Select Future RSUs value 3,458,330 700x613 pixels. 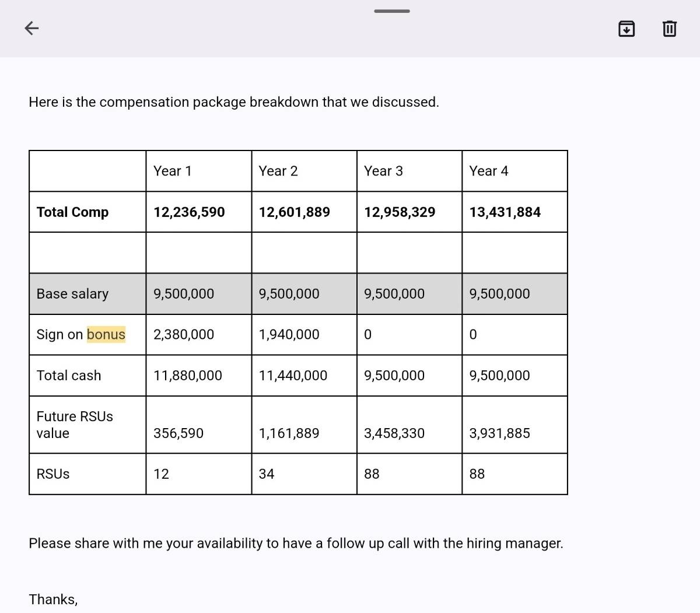pyautogui.click(x=394, y=433)
